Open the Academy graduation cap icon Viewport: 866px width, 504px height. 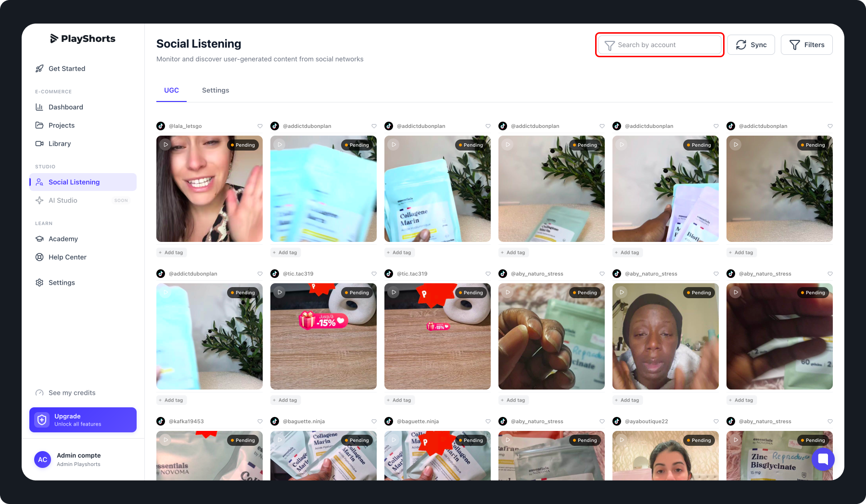[39, 239]
